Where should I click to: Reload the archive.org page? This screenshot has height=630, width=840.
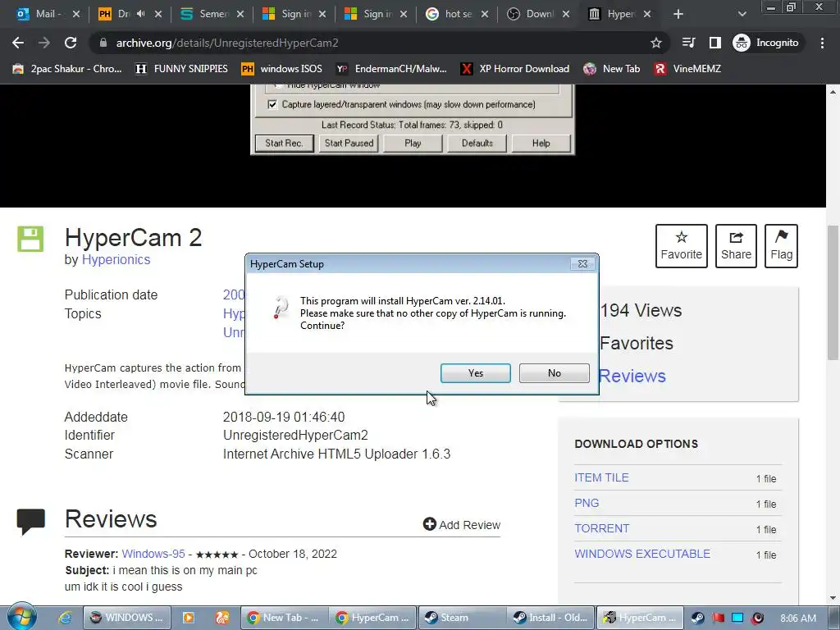(x=71, y=43)
